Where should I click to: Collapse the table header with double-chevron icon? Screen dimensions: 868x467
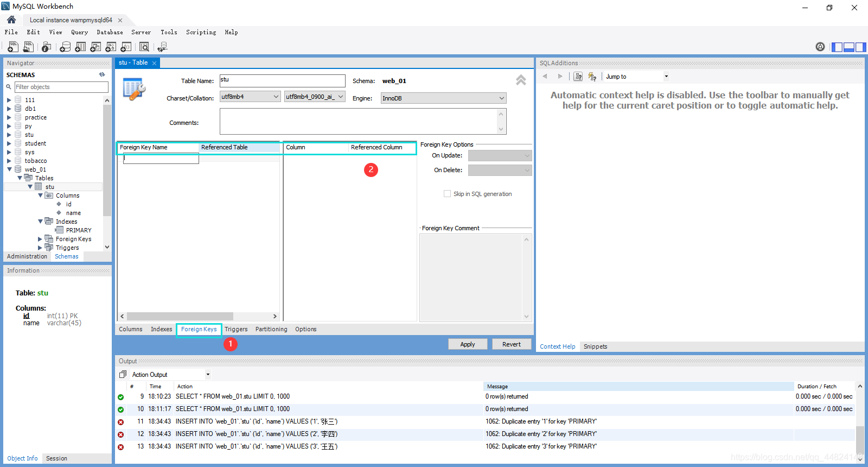pyautogui.click(x=521, y=80)
